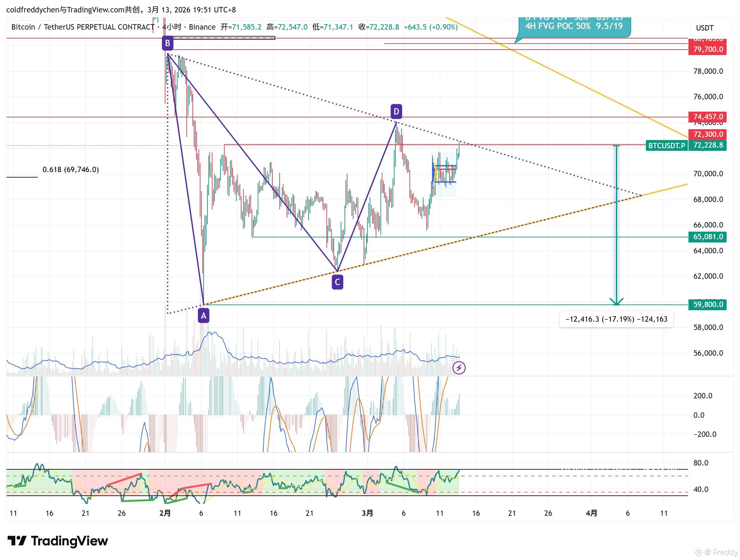Click the 79,700.0 red price label
740x560 pixels.
708,50
